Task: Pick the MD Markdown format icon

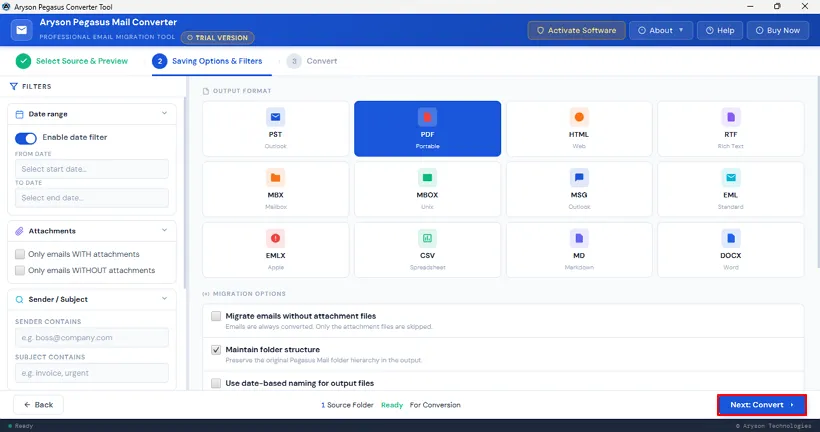Action: point(579,238)
